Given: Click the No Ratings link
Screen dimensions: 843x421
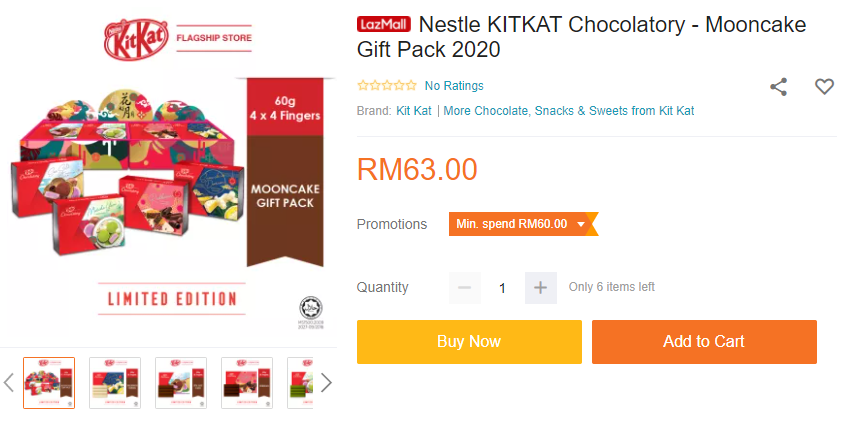Looking at the screenshot, I should 454,86.
